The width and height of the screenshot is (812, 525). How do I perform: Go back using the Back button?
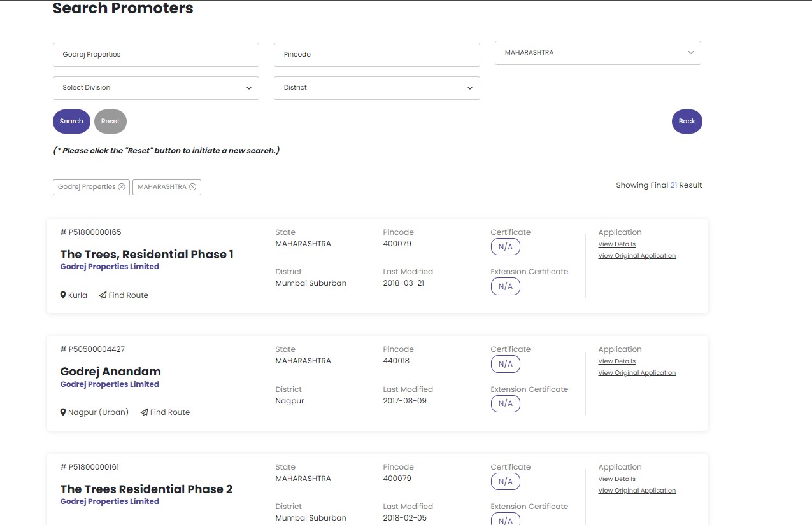[687, 122]
